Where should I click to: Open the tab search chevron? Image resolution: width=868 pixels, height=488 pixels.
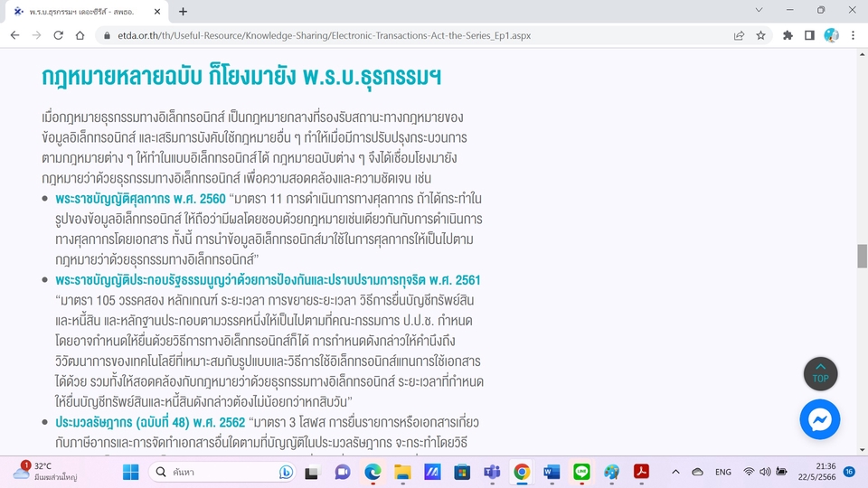tap(759, 10)
